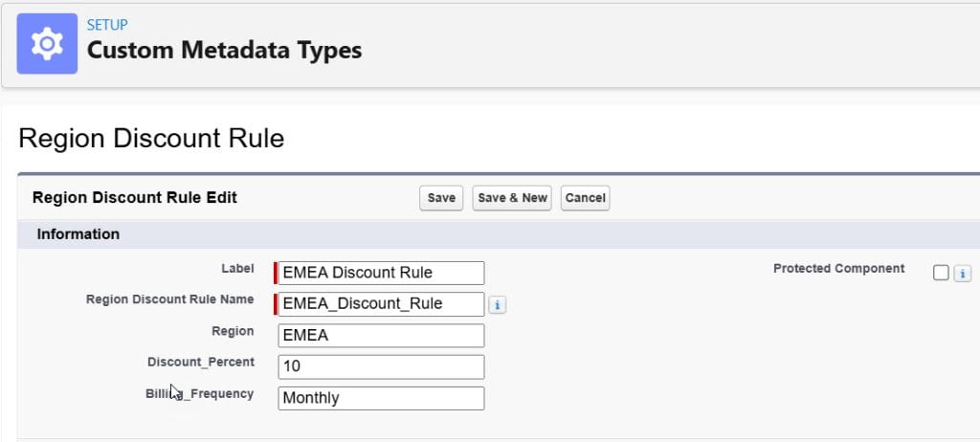Click the Region Discount Rule Edit heading
This screenshot has width=980, height=442.
(x=134, y=198)
